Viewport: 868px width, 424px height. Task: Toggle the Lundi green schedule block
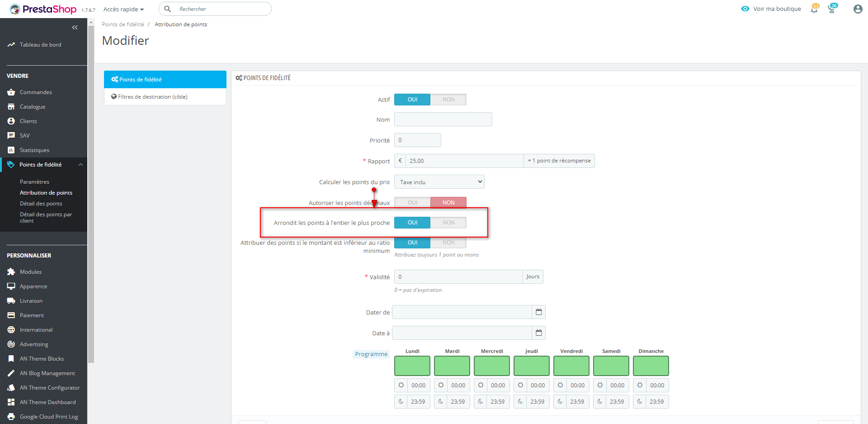coord(412,366)
